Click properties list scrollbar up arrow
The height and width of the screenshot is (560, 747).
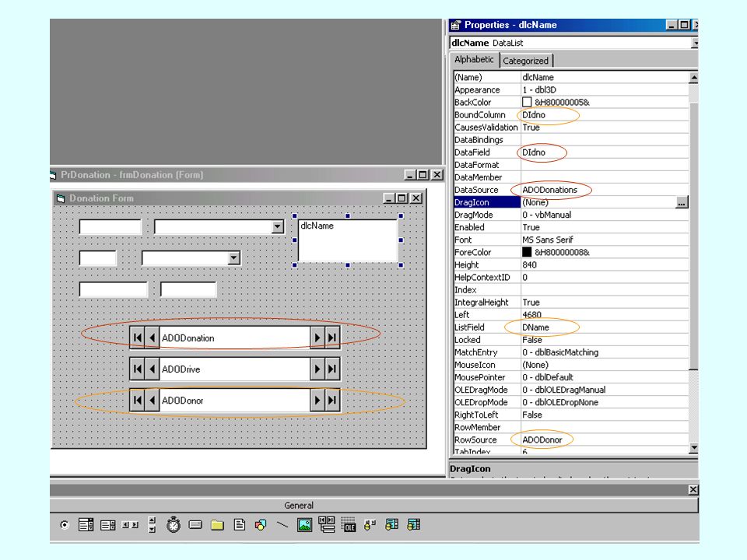pos(693,77)
